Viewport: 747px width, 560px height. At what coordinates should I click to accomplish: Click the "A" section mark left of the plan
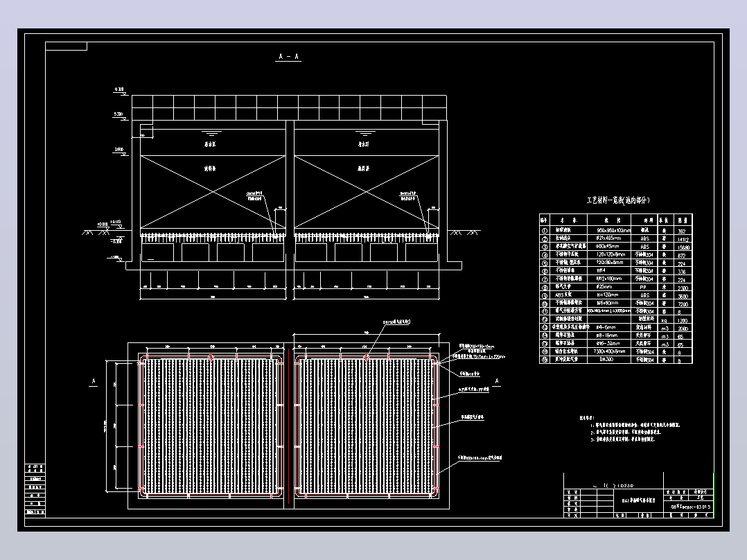point(94,380)
